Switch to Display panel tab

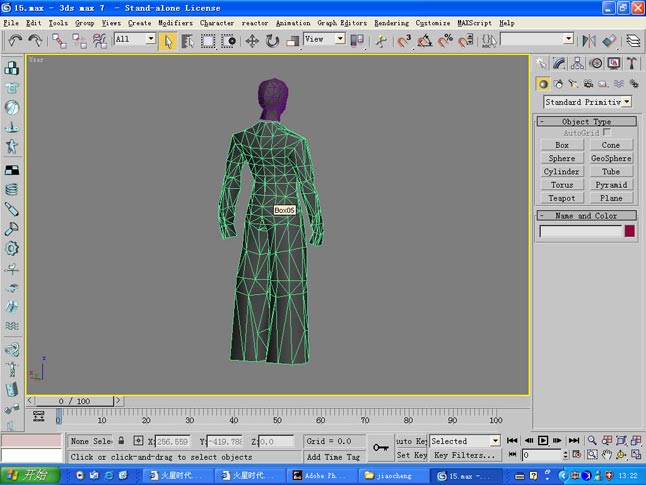click(614, 63)
